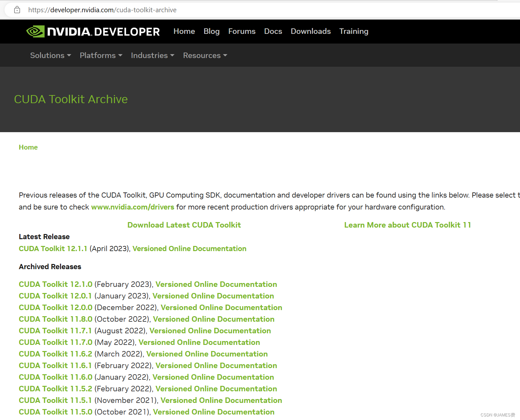This screenshot has height=420, width=520.
Task: Select the (November 2021) date text
Action: point(126,400)
